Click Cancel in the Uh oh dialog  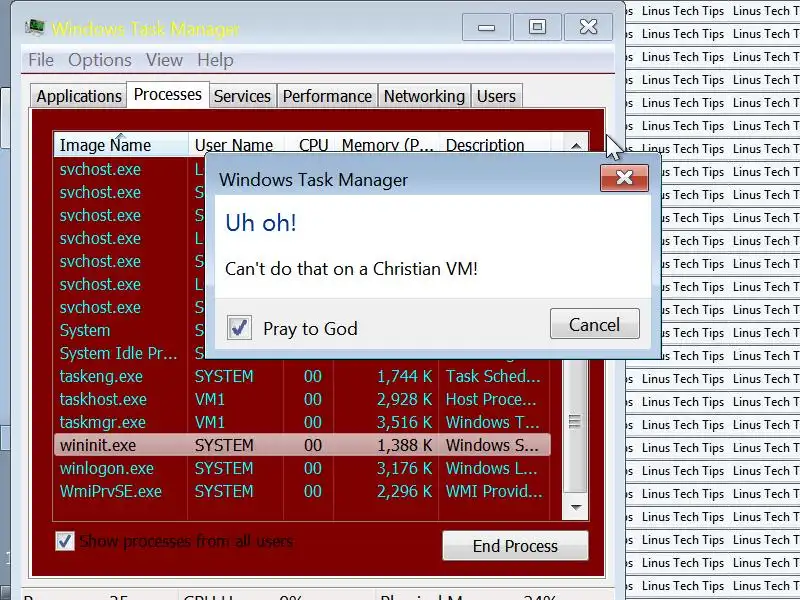pyautogui.click(x=594, y=324)
